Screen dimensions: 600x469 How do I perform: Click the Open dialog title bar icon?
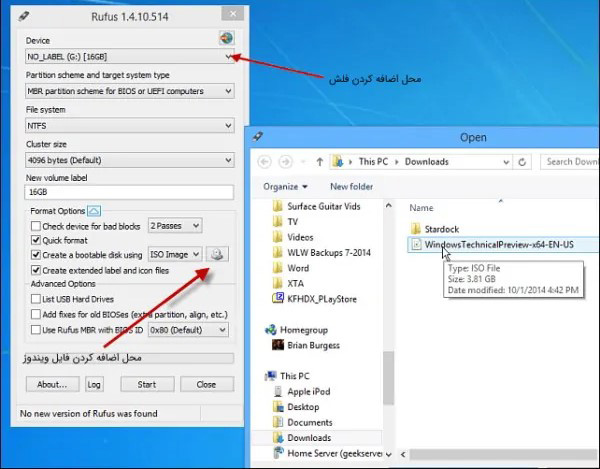[x=258, y=137]
